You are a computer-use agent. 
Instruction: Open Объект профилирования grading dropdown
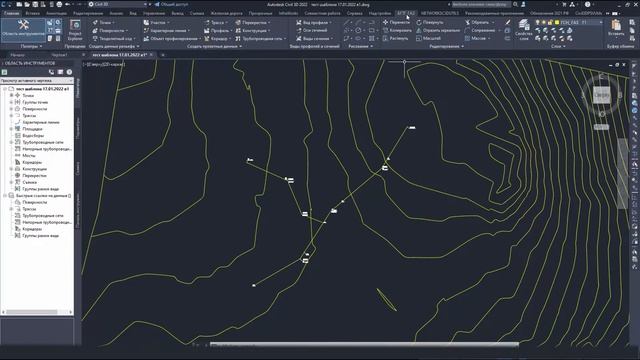(x=172, y=38)
